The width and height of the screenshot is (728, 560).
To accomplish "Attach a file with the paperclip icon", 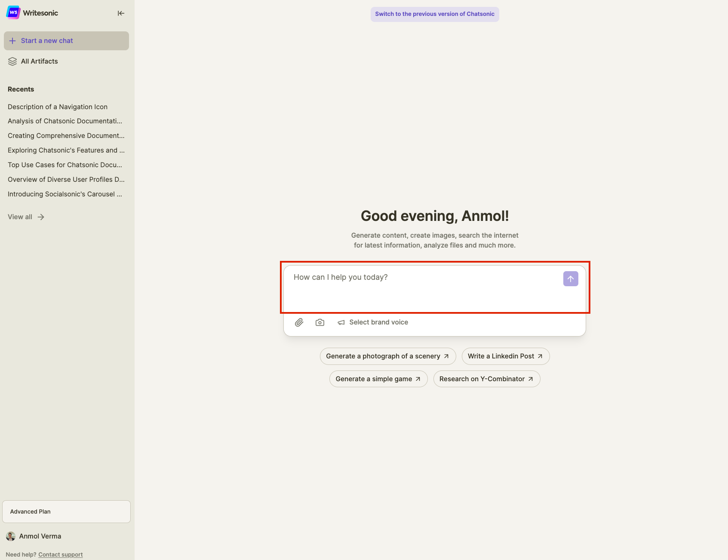I will (299, 322).
